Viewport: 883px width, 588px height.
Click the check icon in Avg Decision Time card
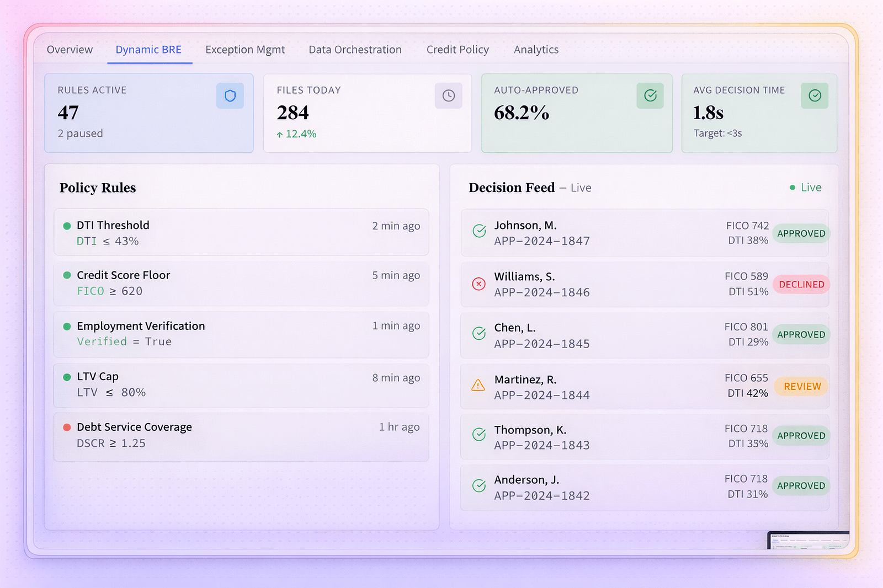[x=815, y=96]
